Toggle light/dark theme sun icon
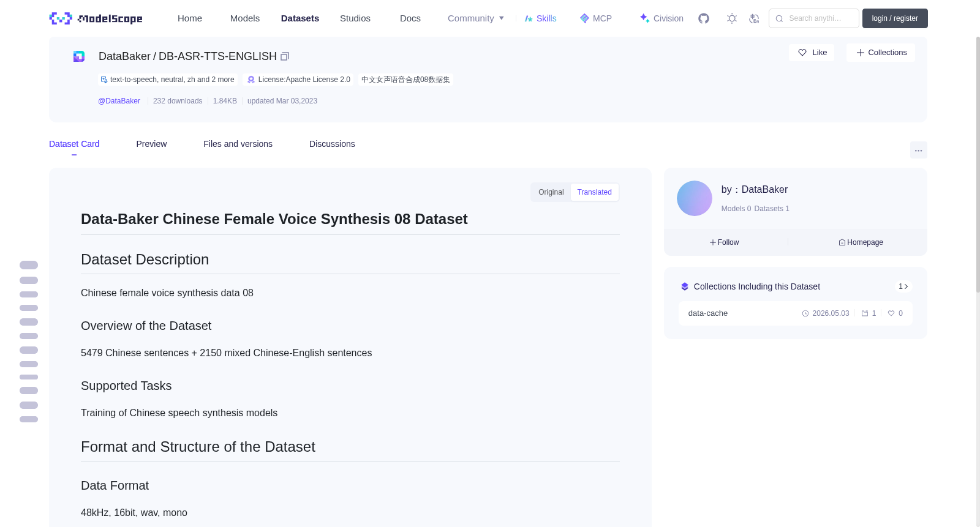Screen dimensions: 980x527 [732, 18]
